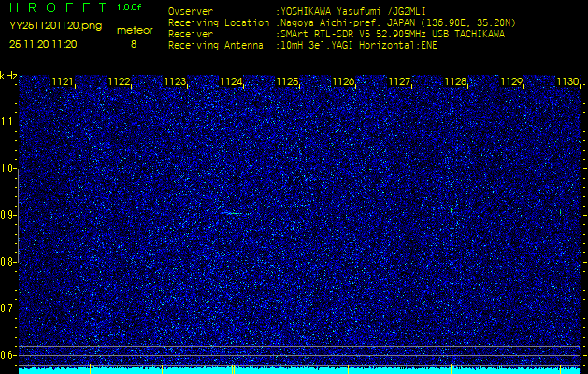Click the 0.8 kHz axis label
Viewport: 588px width, 374px height.
pos(7,262)
